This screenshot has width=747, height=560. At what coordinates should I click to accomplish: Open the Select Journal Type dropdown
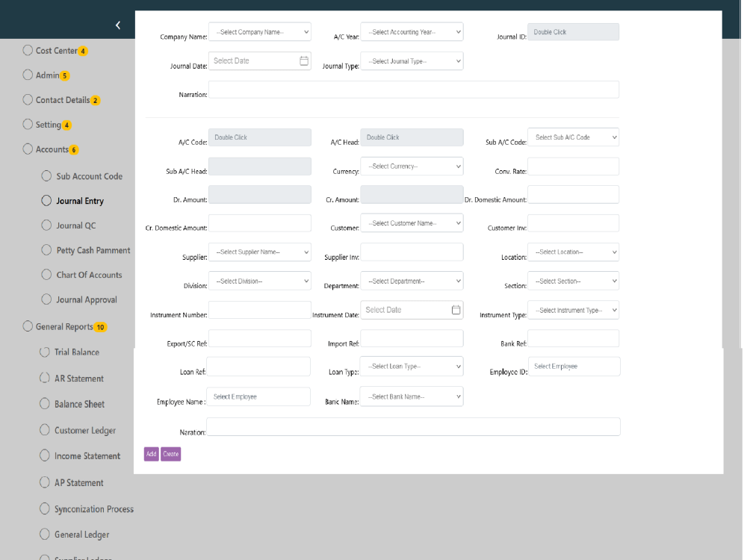412,61
